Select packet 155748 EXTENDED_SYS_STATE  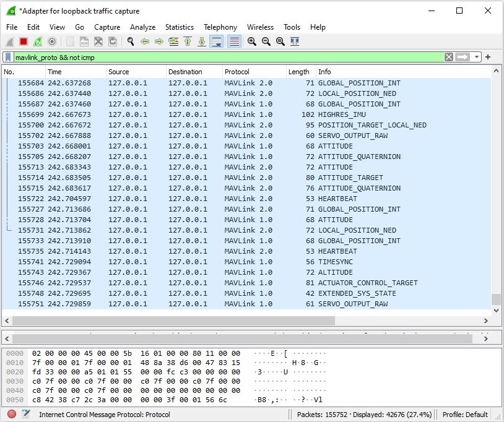[x=246, y=293]
